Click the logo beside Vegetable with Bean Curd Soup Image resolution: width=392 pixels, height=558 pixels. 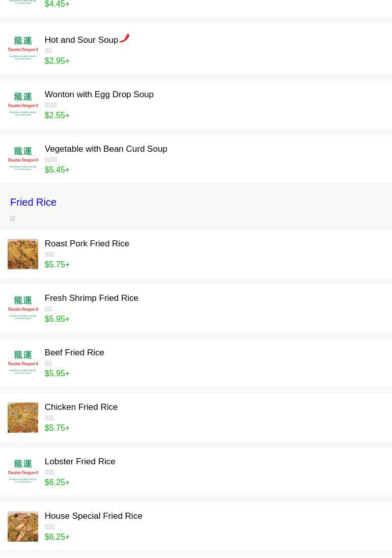(23, 159)
